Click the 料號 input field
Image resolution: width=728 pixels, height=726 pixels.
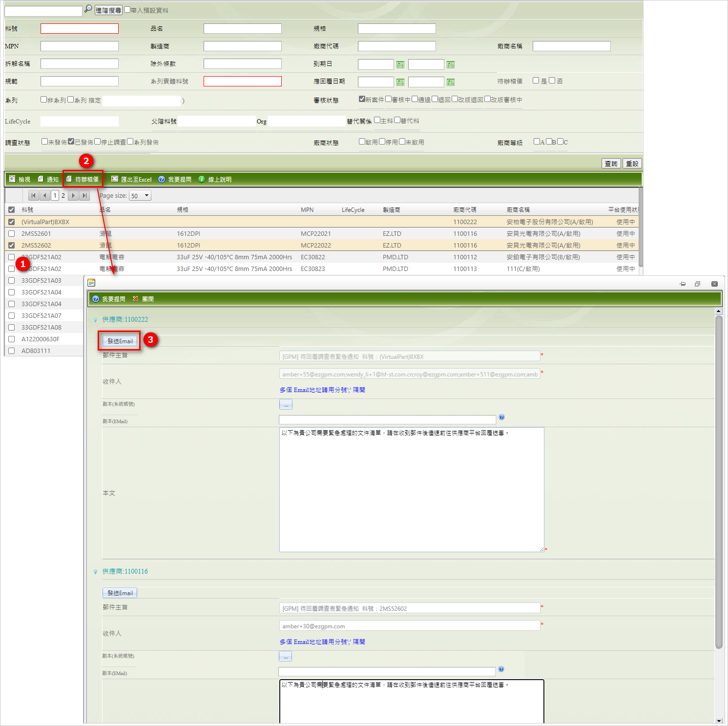pos(80,29)
